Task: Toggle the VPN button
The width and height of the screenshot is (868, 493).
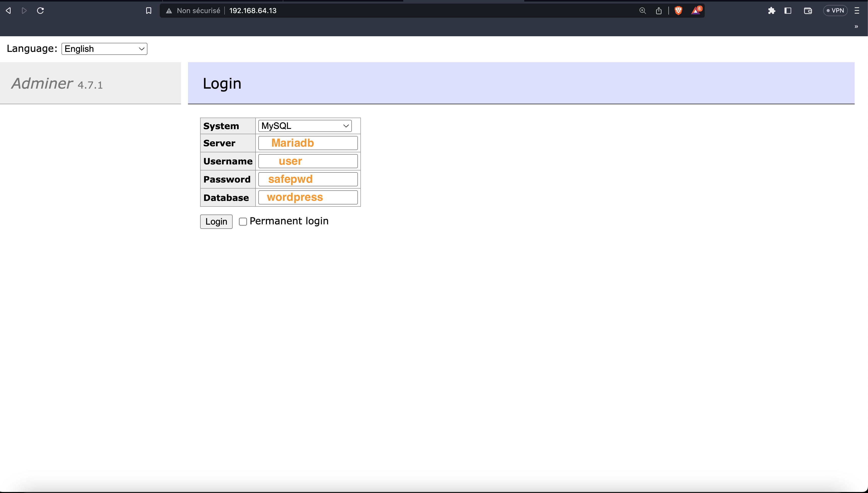Action: point(835,11)
